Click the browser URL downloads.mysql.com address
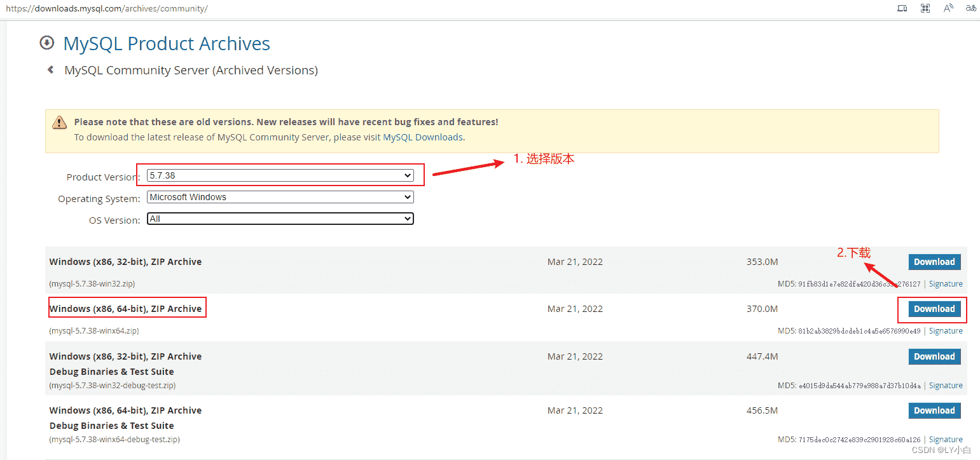The image size is (980, 460). pyautogui.click(x=106, y=8)
